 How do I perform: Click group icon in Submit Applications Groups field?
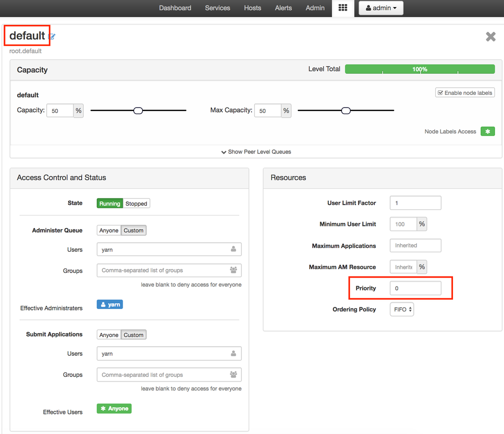(234, 374)
